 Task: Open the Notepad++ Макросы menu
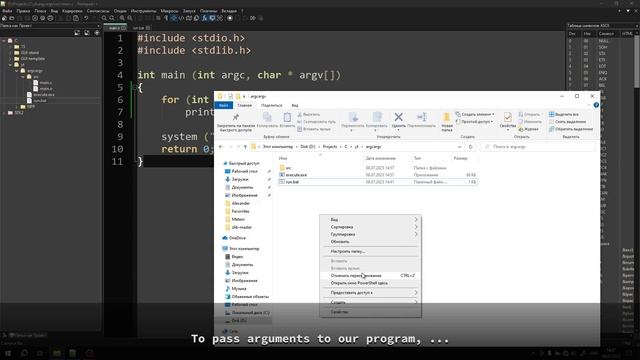(x=169, y=11)
